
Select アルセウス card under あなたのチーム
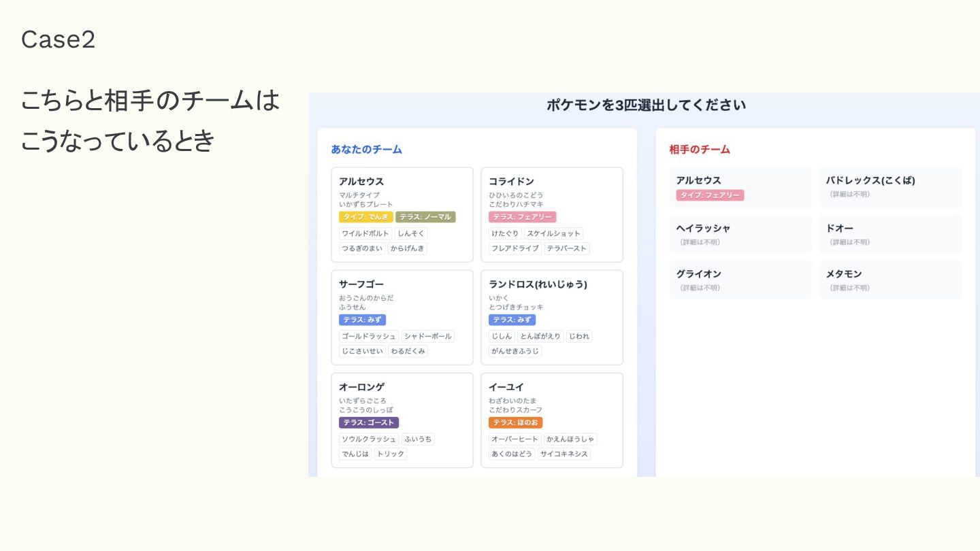402,214
